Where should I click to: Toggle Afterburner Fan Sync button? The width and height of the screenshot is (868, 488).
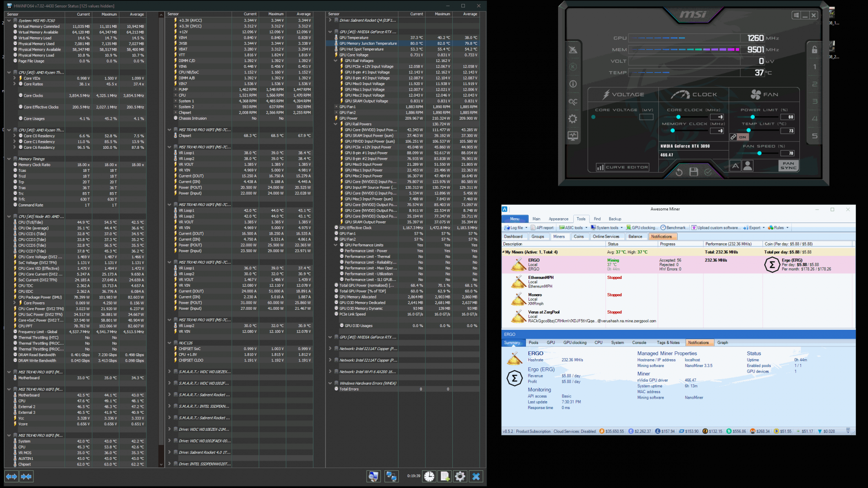click(x=789, y=166)
